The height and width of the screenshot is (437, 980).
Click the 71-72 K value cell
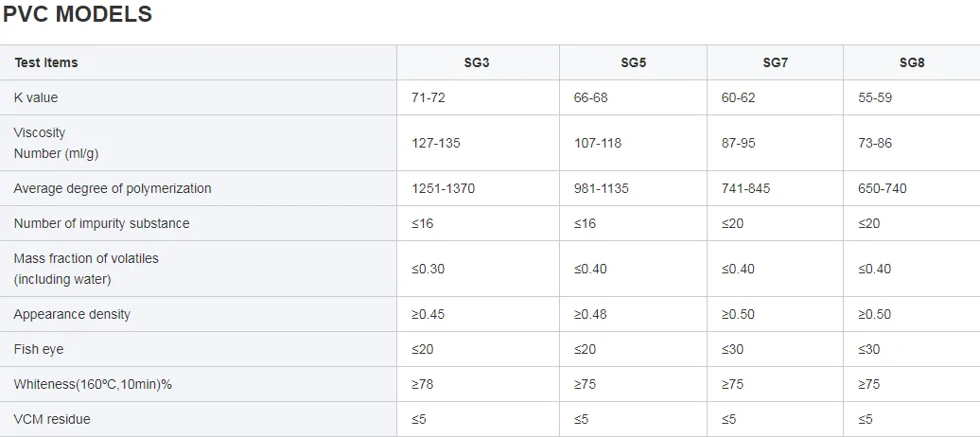pyautogui.click(x=430, y=97)
